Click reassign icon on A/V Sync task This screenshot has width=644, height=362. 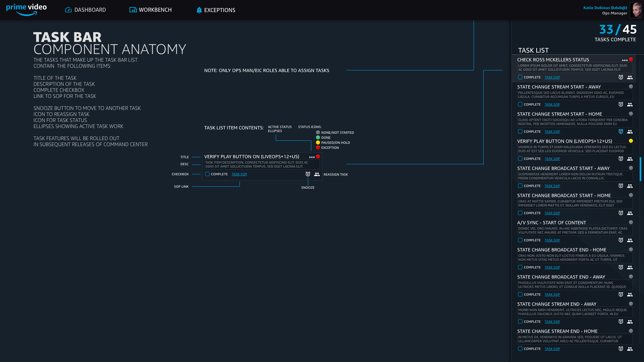(x=630, y=240)
